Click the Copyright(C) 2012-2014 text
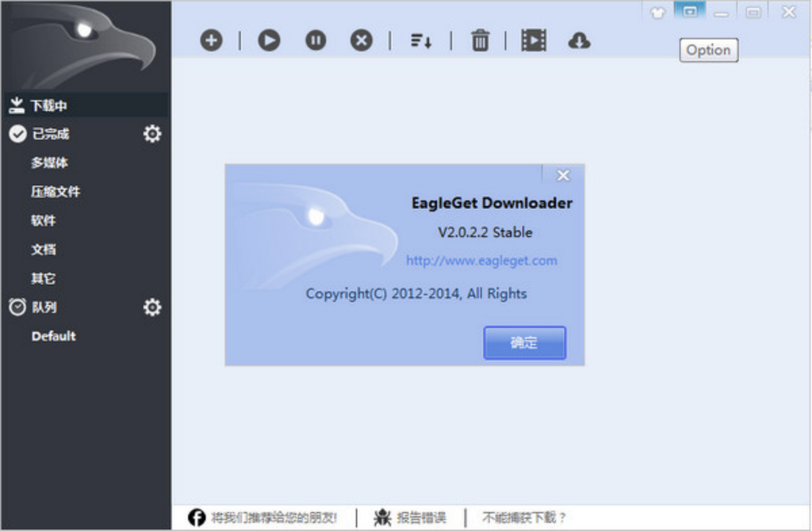 pos(417,294)
